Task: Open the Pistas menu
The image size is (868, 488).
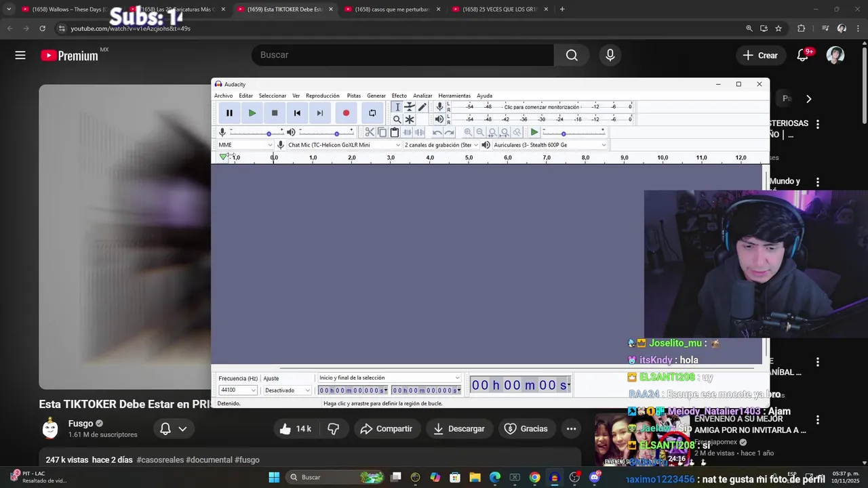Action: tap(354, 96)
